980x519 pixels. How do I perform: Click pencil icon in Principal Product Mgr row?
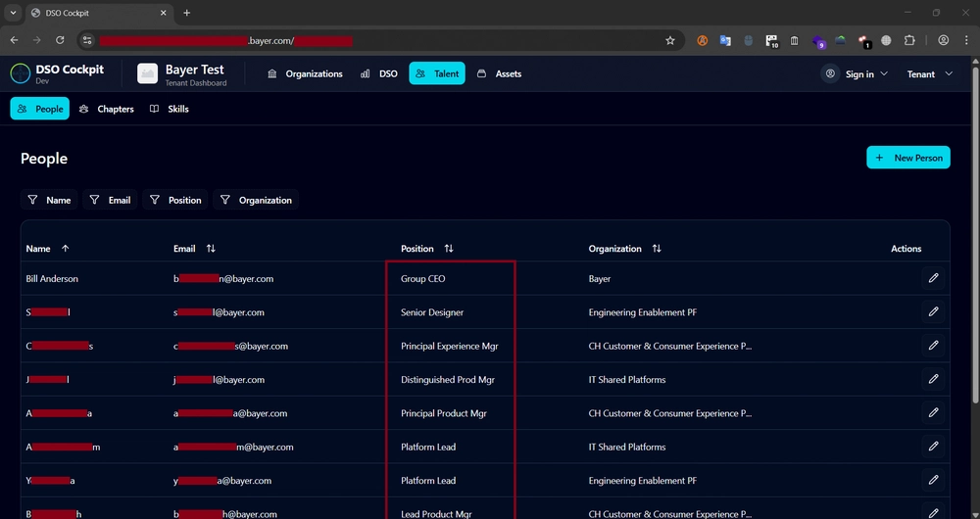pyautogui.click(x=933, y=413)
